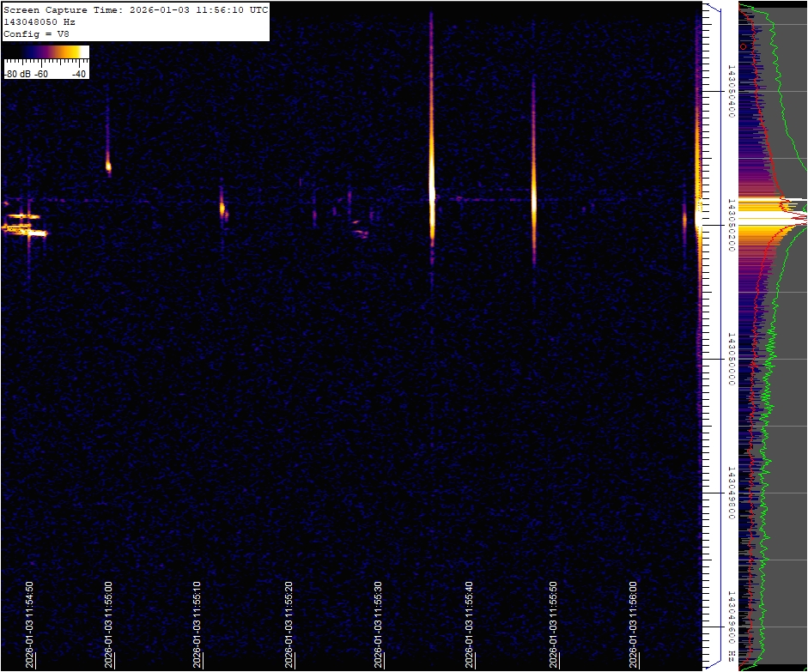Viewport: 808px width, 672px height.
Task: Click the 143049800 frequency axis label
Action: point(730,493)
